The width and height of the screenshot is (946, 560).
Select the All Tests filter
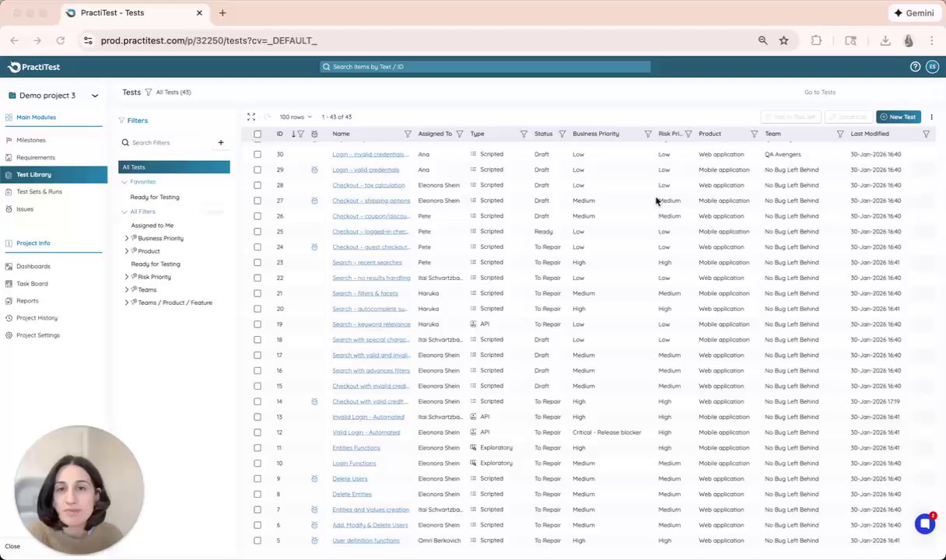point(174,167)
